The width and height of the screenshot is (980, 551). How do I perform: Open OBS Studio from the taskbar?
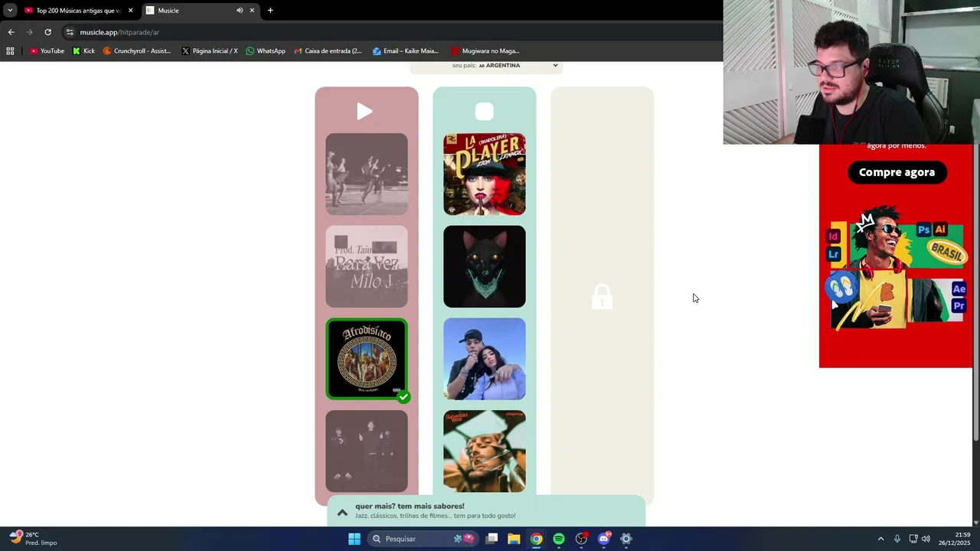tap(581, 539)
